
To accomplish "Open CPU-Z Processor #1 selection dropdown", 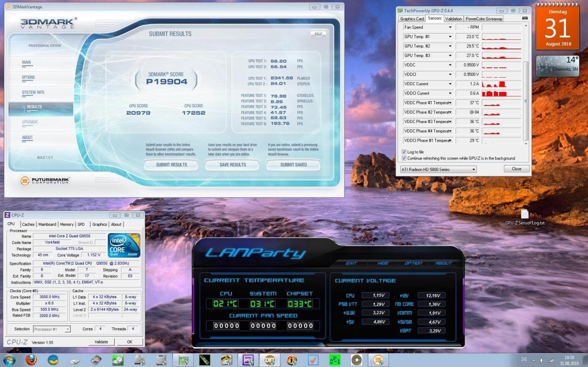I will (x=52, y=329).
